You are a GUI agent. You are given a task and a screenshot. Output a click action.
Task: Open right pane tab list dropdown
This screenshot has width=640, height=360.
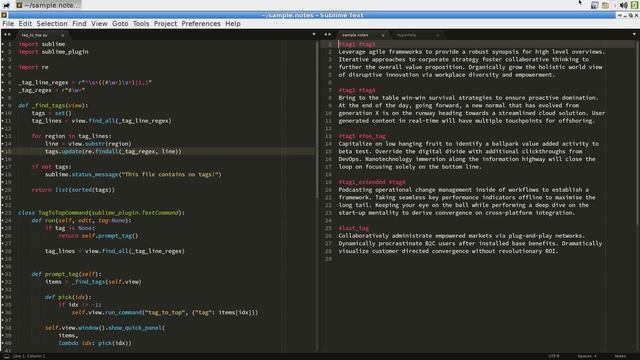tap(634, 35)
